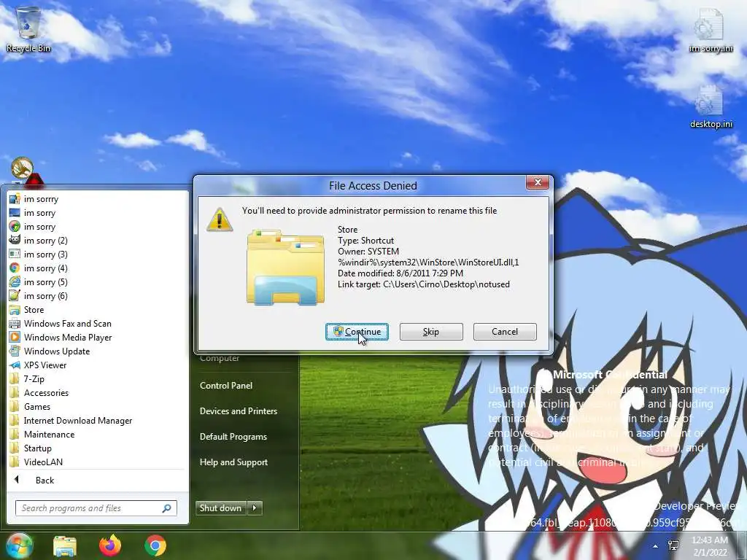Open Store in the Start menu
Image resolution: width=747 pixels, height=560 pixels.
(x=27, y=309)
